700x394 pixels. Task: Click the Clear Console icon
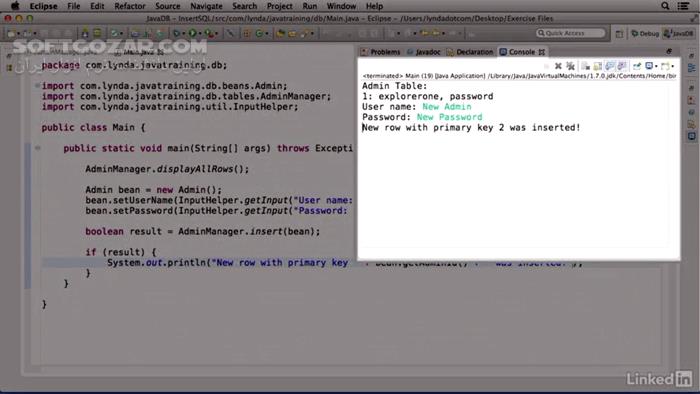585,66
